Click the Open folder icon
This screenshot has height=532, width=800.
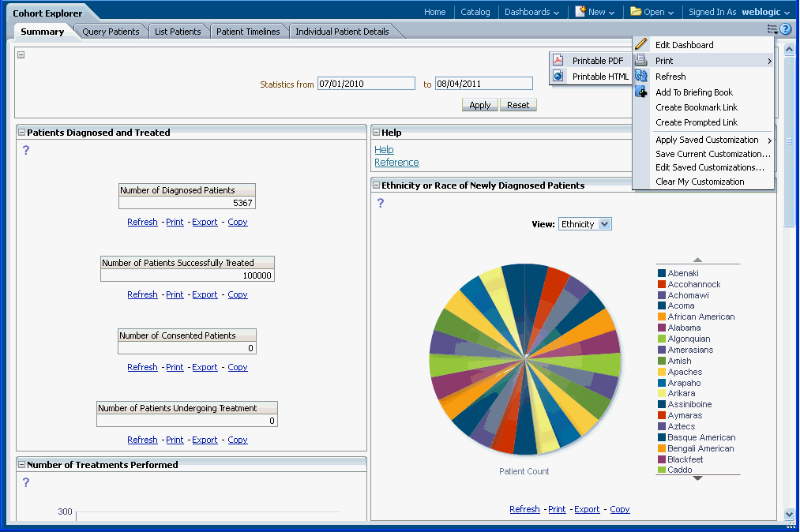[x=636, y=11]
